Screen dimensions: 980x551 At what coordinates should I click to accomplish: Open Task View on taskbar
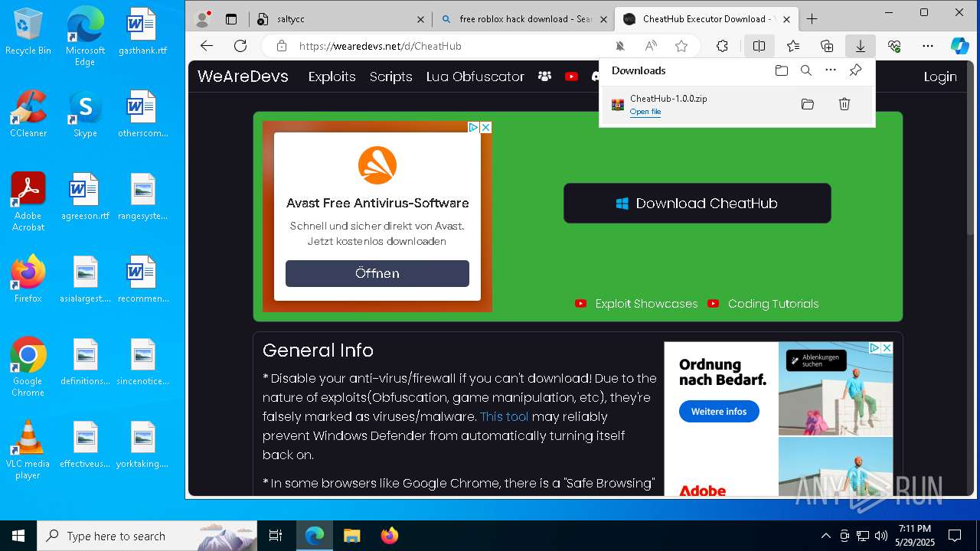click(276, 536)
